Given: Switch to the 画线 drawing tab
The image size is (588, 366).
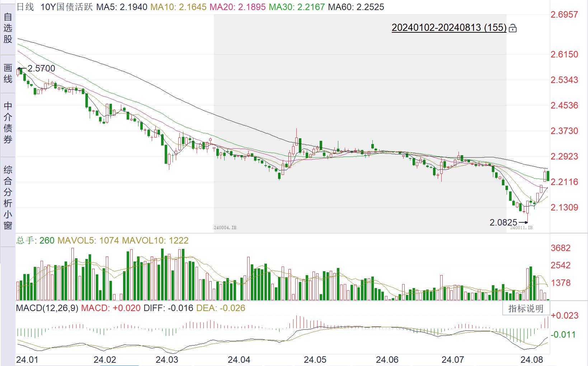Looking at the screenshot, I should click(8, 74).
